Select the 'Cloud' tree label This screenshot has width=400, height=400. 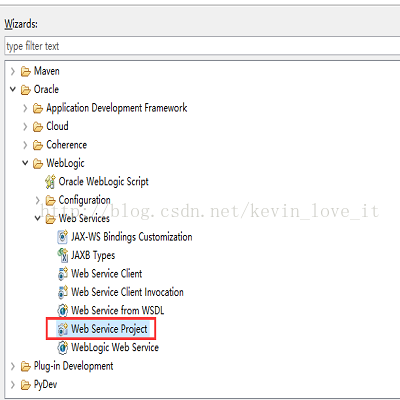coord(57,126)
